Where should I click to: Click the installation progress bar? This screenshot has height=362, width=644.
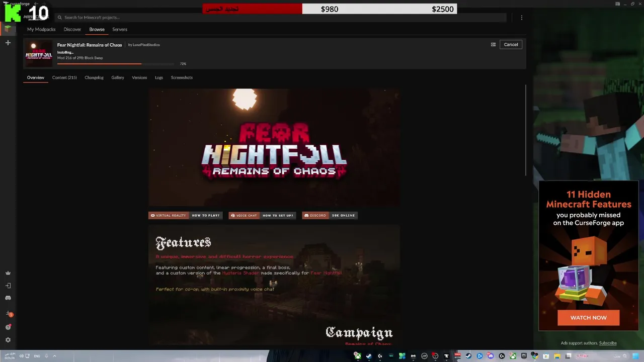[116, 64]
